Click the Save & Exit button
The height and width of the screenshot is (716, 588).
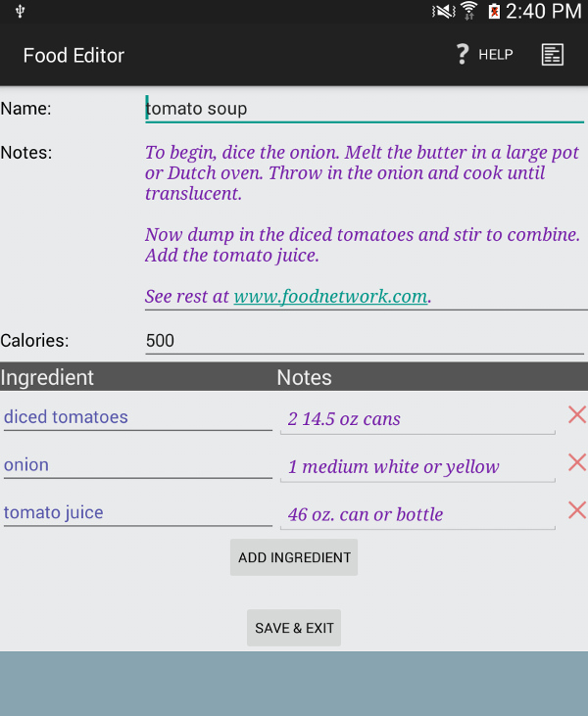(294, 628)
